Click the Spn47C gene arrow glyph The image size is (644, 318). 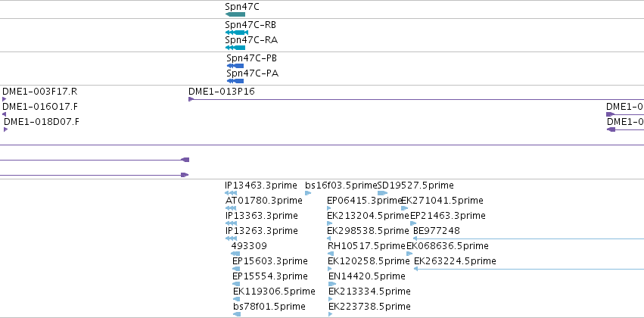(235, 14)
